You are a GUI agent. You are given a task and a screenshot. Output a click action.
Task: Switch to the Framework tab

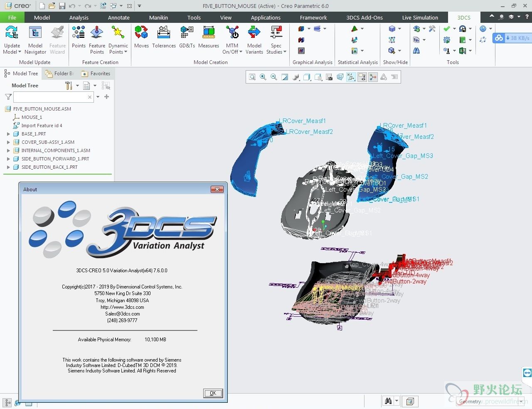(x=313, y=17)
